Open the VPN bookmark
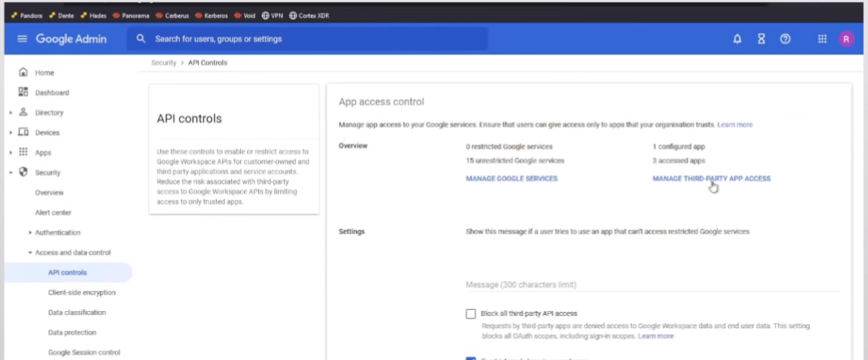Image resolution: width=868 pixels, height=360 pixels. tap(273, 15)
